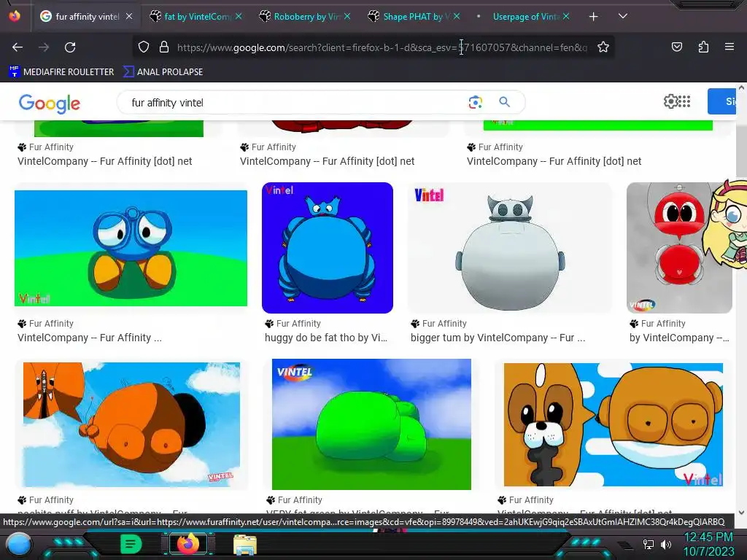Open File Explorer from the taskbar
The image size is (747, 560).
coord(245,544)
